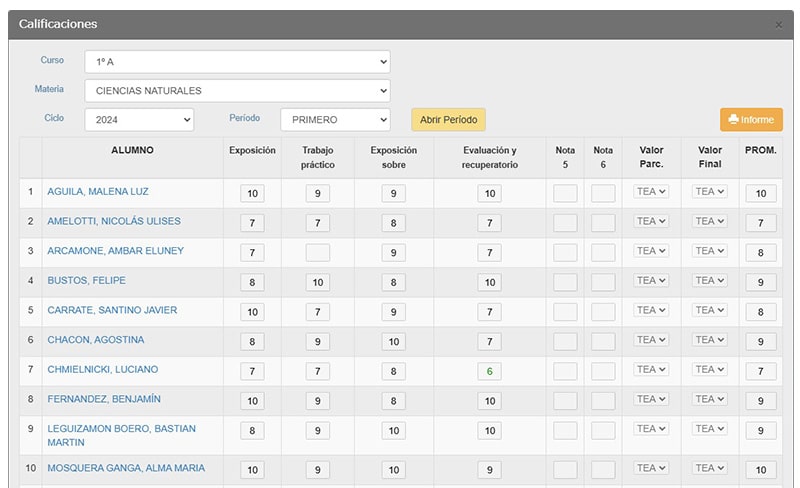800x488 pixels.
Task: Click the Trabajo práctico column header
Action: [x=318, y=157]
